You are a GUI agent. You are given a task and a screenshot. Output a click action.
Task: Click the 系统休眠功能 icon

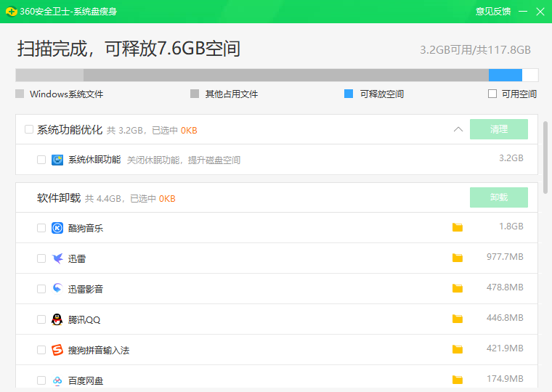click(57, 160)
